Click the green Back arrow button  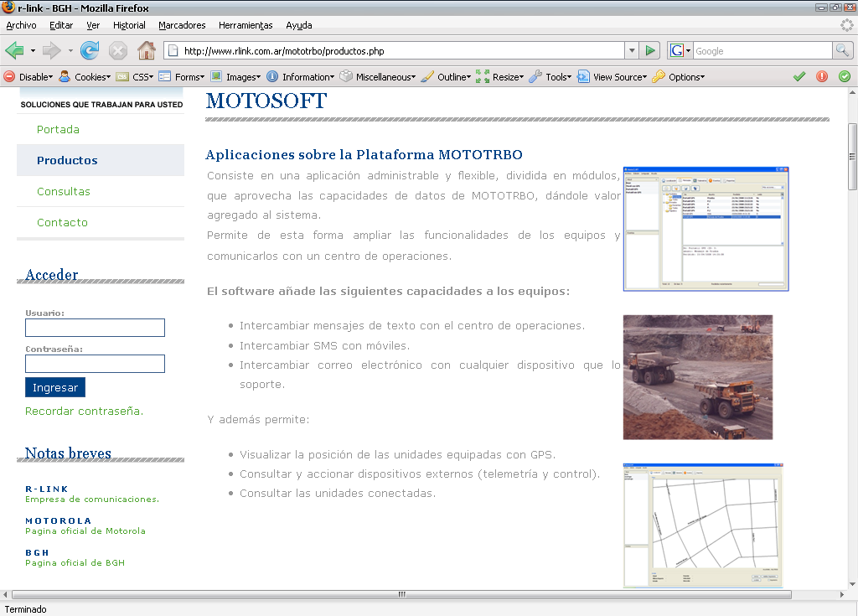click(14, 51)
